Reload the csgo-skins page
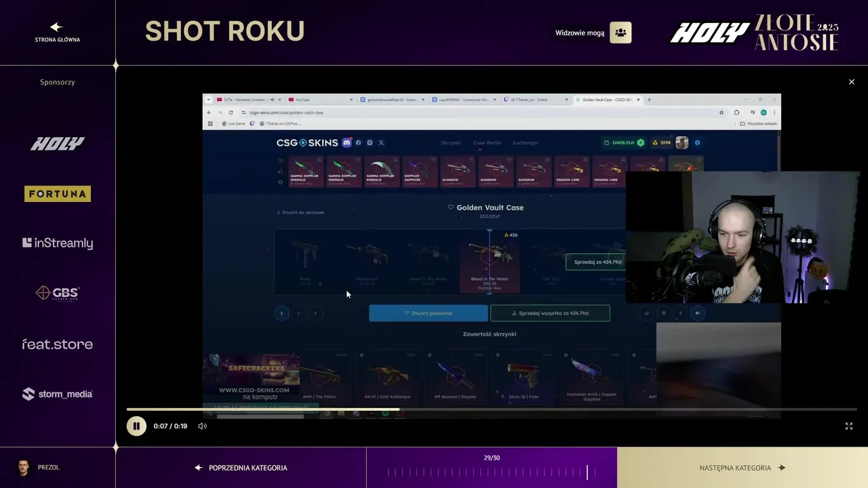 pyautogui.click(x=231, y=113)
